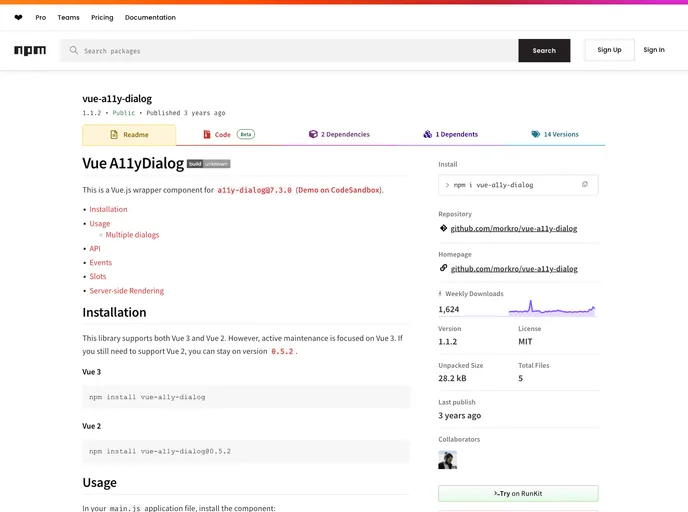Open the a11y-dialog@7.3.0 link
This screenshot has height=512, width=688.
tap(254, 190)
